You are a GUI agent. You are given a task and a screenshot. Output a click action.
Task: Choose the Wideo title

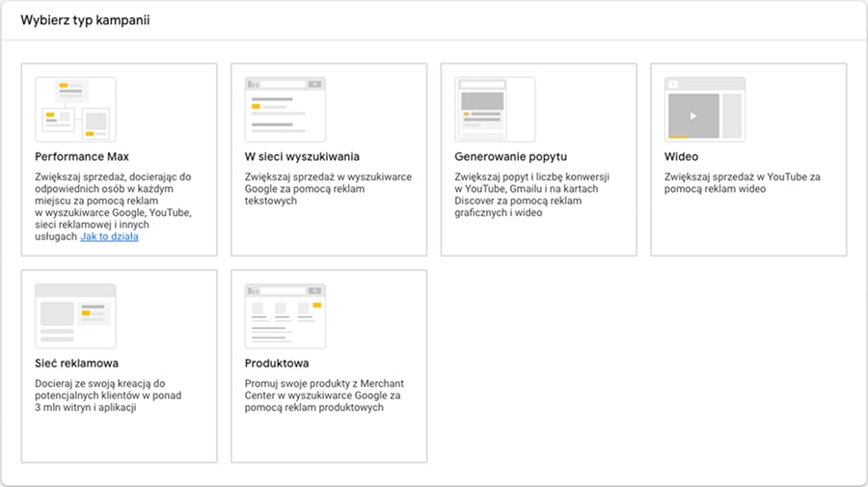point(682,156)
